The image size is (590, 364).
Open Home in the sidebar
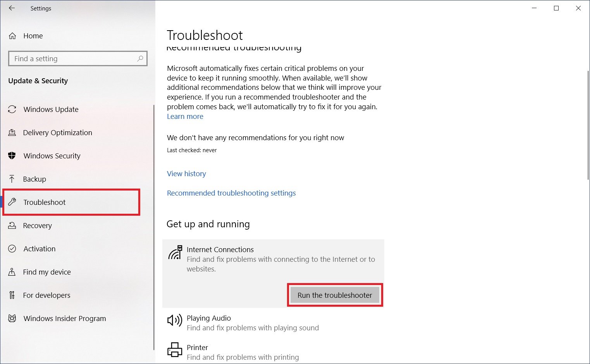tap(33, 36)
